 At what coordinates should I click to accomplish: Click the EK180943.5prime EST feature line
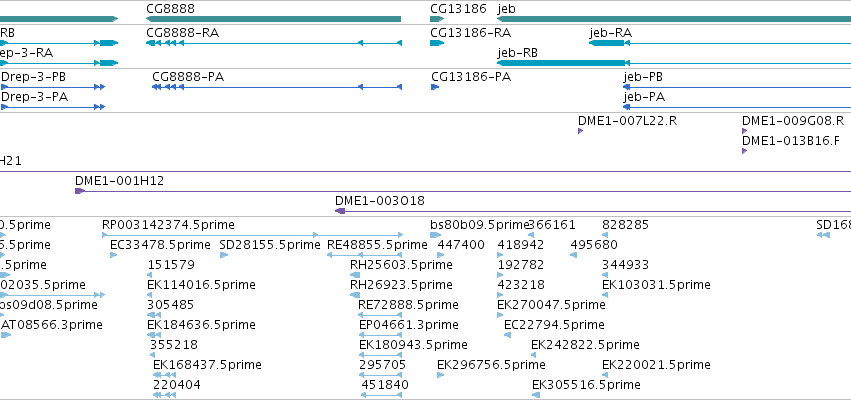pos(380,355)
